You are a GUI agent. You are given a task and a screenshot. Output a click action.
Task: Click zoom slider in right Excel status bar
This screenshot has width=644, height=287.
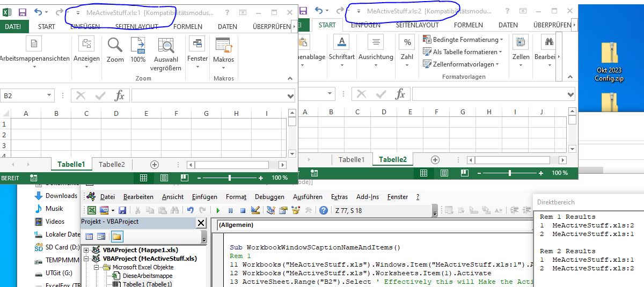pyautogui.click(x=510, y=173)
